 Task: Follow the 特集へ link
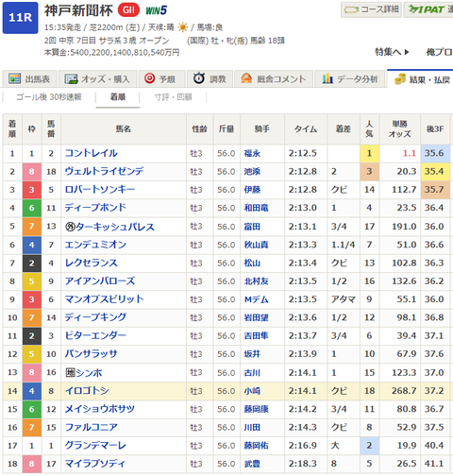point(392,52)
